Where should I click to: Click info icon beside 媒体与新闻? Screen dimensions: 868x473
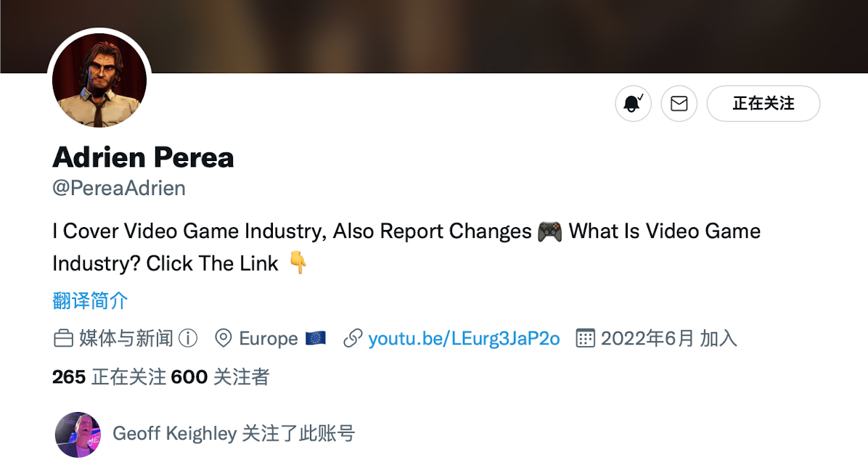pos(188,338)
